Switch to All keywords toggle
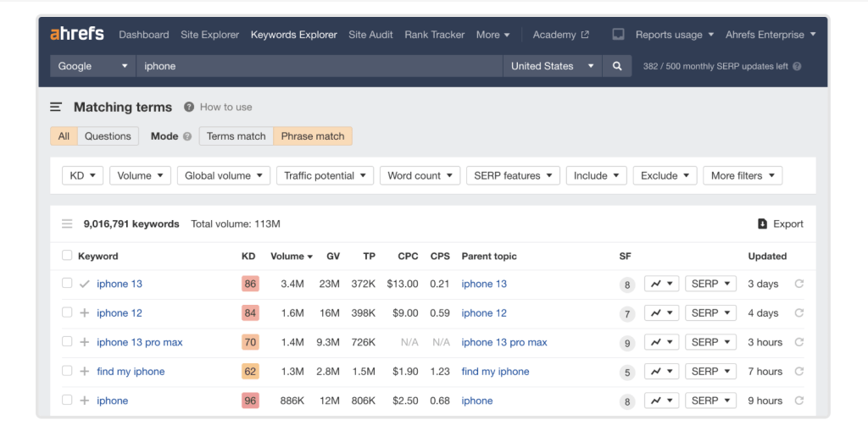This screenshot has height=431, width=868. point(64,136)
